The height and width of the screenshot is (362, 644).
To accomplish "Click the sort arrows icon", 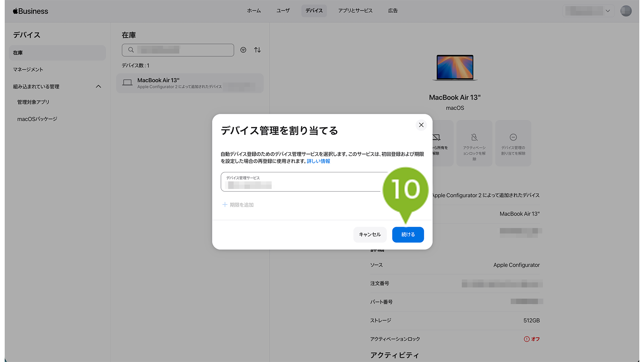I will (257, 50).
